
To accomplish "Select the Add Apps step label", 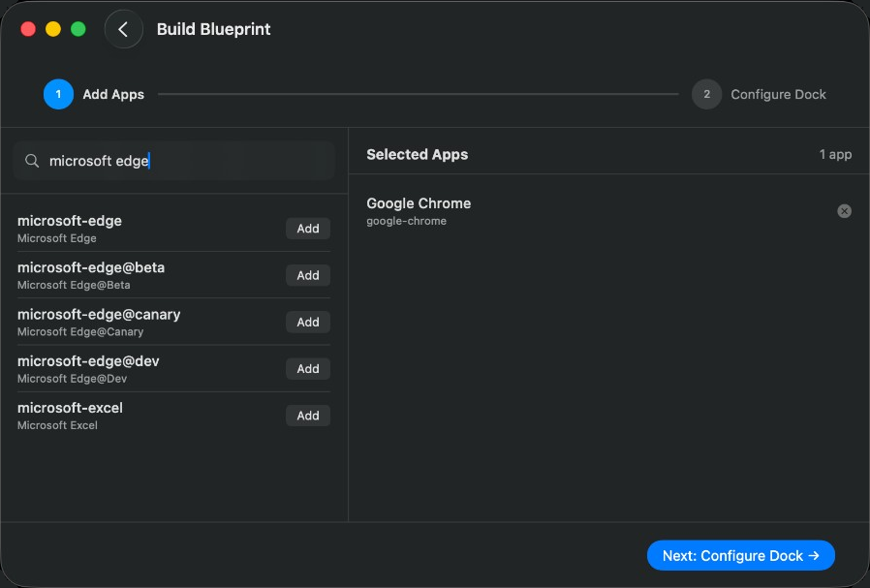I will pos(113,94).
